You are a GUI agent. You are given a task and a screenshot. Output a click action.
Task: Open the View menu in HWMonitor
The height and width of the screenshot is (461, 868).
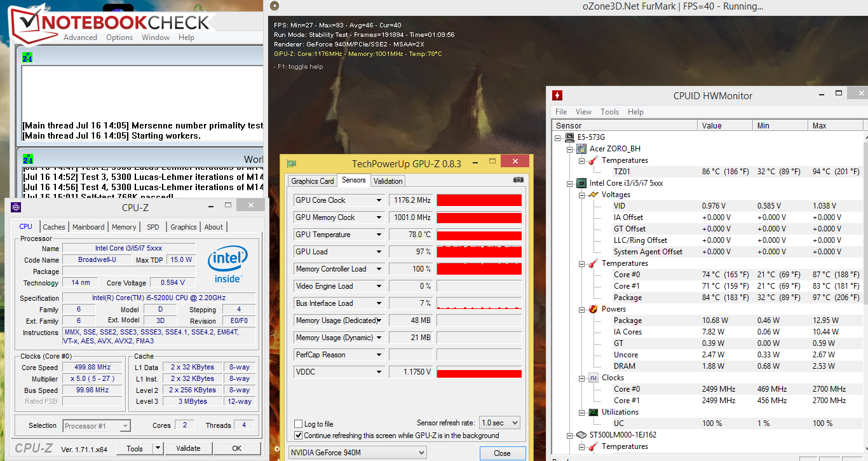(583, 112)
